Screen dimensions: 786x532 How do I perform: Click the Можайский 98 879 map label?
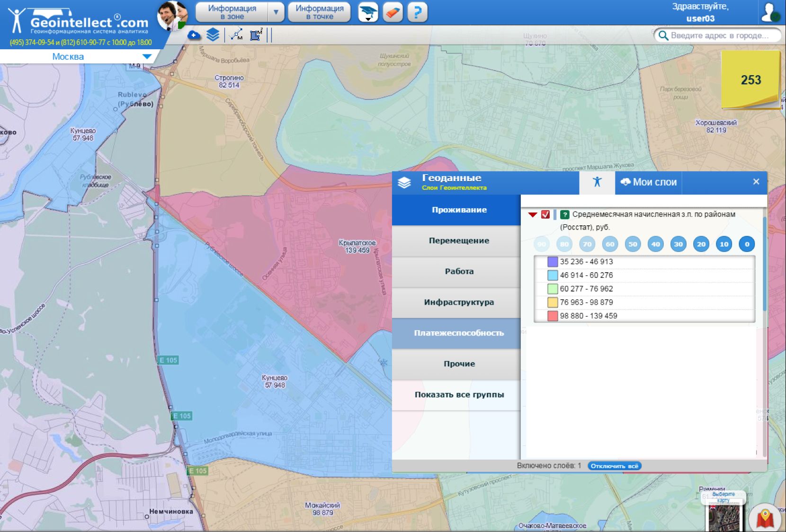coord(322,509)
